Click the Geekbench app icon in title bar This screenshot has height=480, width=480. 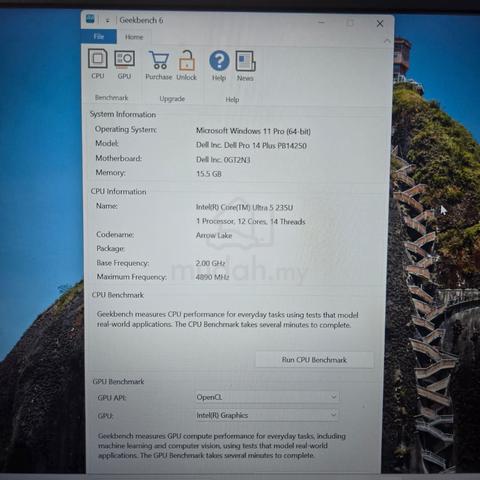tap(90, 19)
